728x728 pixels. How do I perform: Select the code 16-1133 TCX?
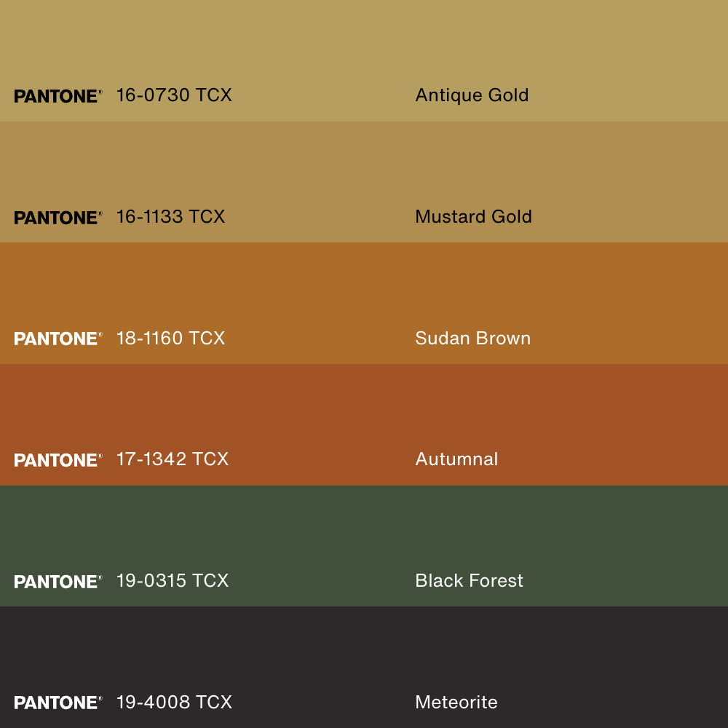[x=170, y=217]
